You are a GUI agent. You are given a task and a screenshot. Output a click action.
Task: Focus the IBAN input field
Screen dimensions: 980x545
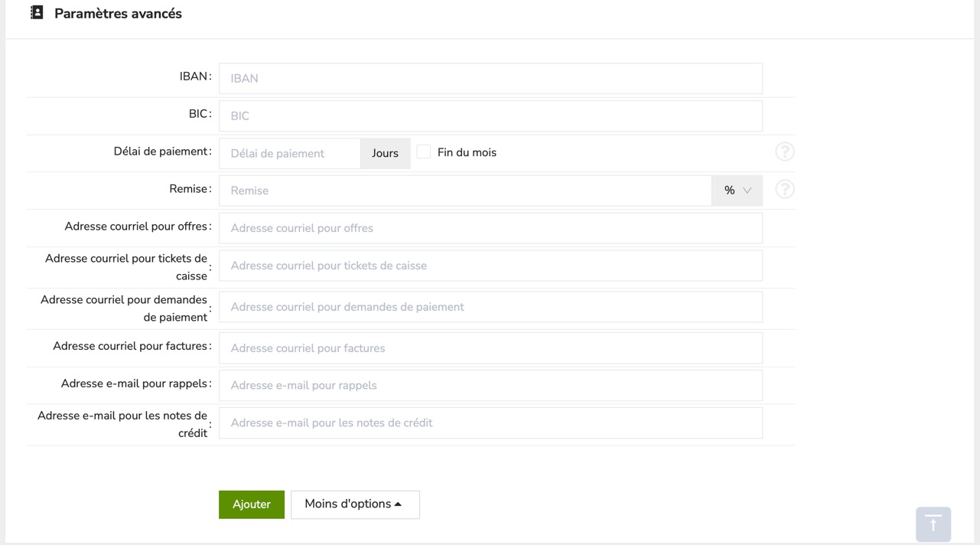(490, 78)
